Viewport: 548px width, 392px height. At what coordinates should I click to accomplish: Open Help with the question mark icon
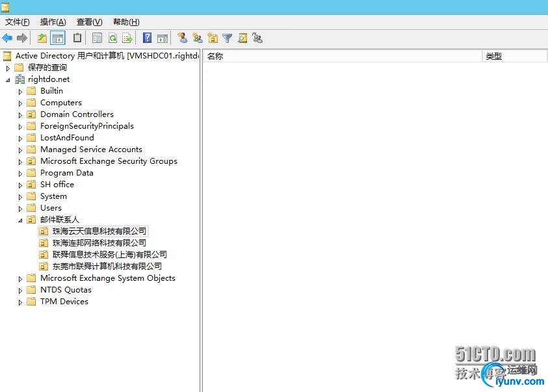(x=148, y=38)
